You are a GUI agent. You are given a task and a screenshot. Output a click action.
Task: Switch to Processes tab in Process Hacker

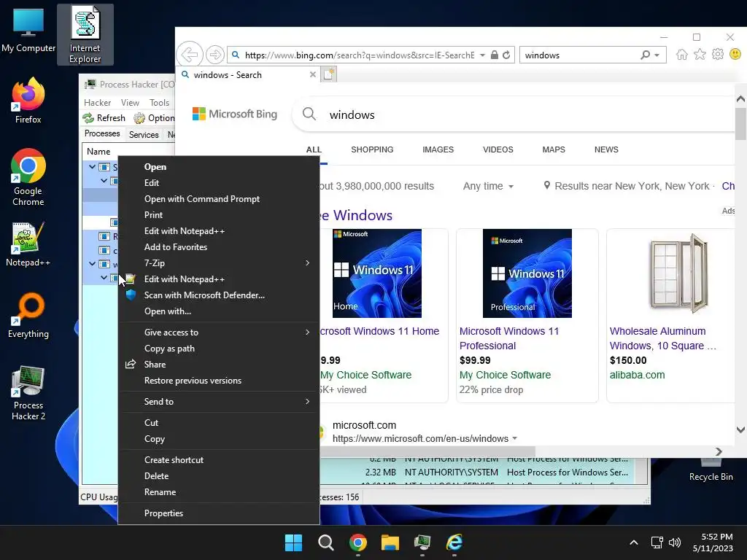[102, 133]
